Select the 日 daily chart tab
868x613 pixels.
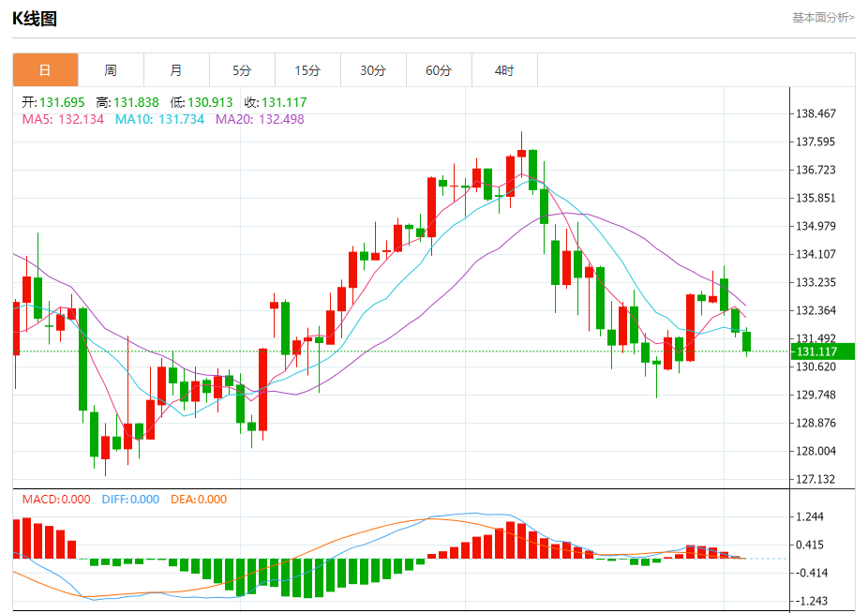point(45,70)
